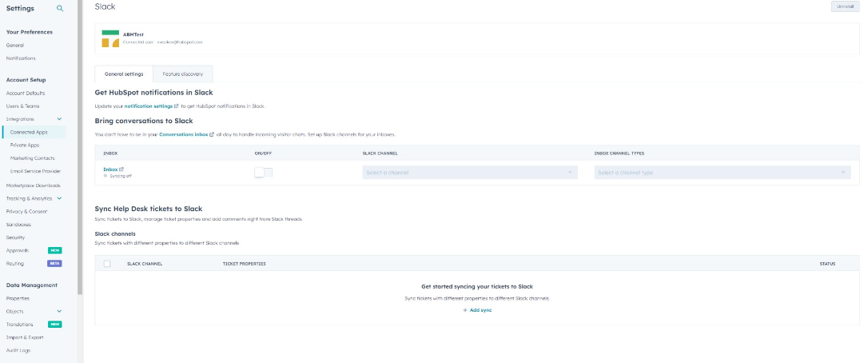Click external link icon next to Inbox
868x363 pixels.
(x=121, y=169)
